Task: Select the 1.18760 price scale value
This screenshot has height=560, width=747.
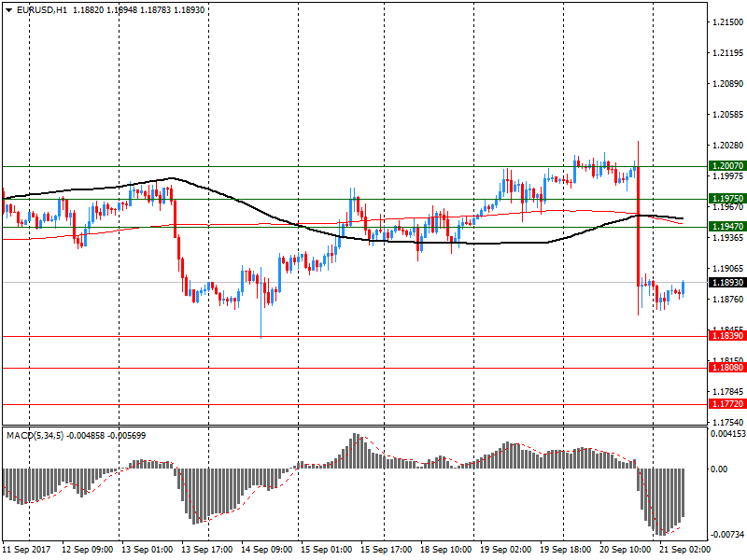Action: pyautogui.click(x=727, y=299)
